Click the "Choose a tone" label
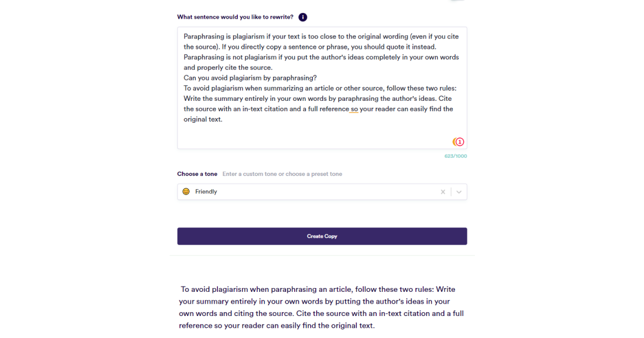 (197, 174)
